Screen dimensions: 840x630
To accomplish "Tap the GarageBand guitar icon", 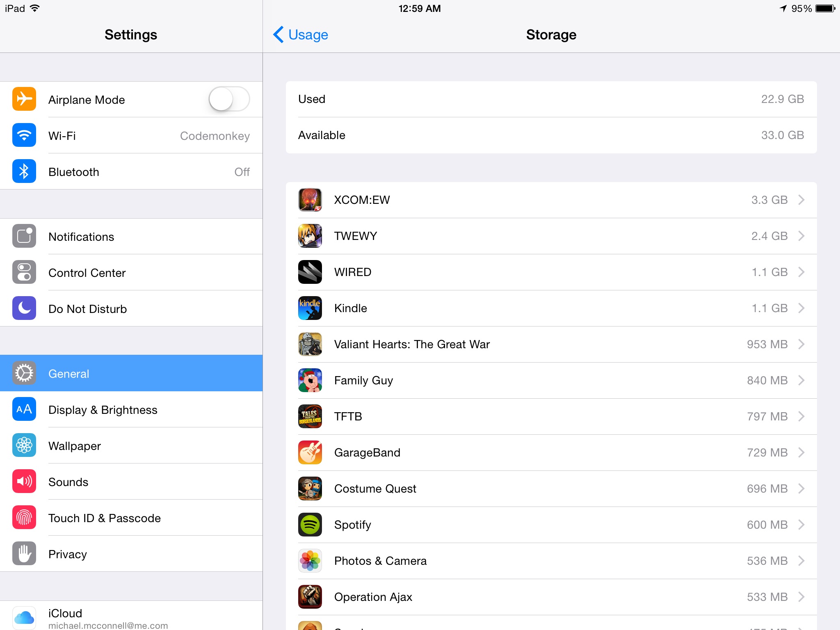I will point(310,452).
